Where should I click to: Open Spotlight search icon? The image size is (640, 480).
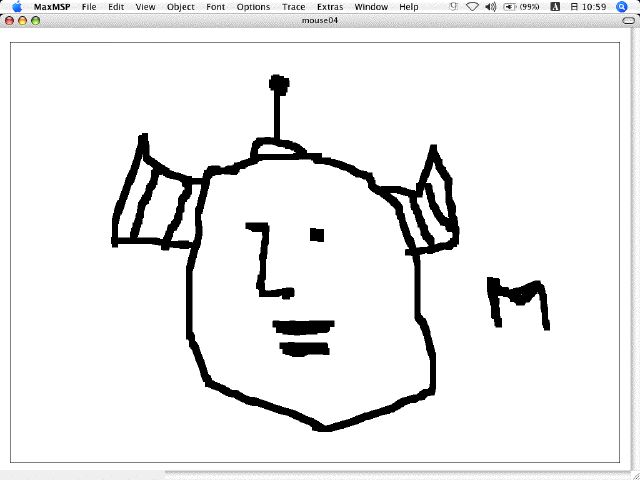[622, 7]
